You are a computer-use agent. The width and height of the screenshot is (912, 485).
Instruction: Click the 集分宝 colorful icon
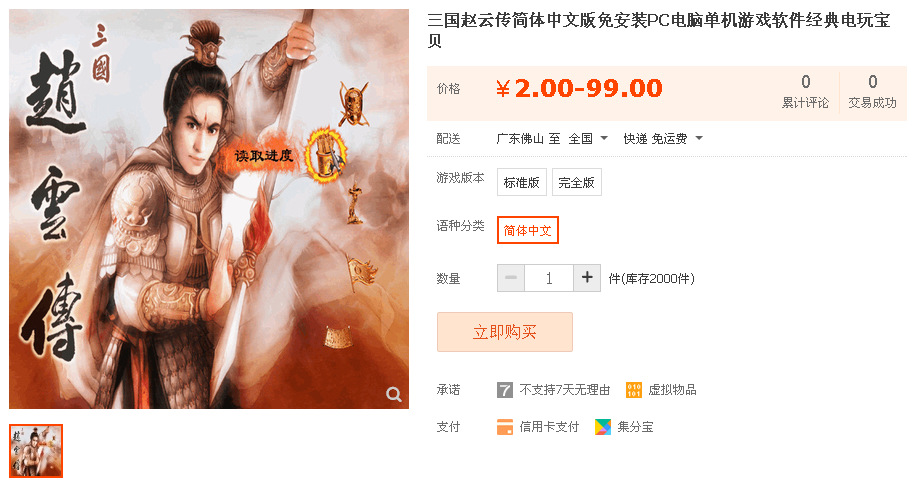coord(603,427)
